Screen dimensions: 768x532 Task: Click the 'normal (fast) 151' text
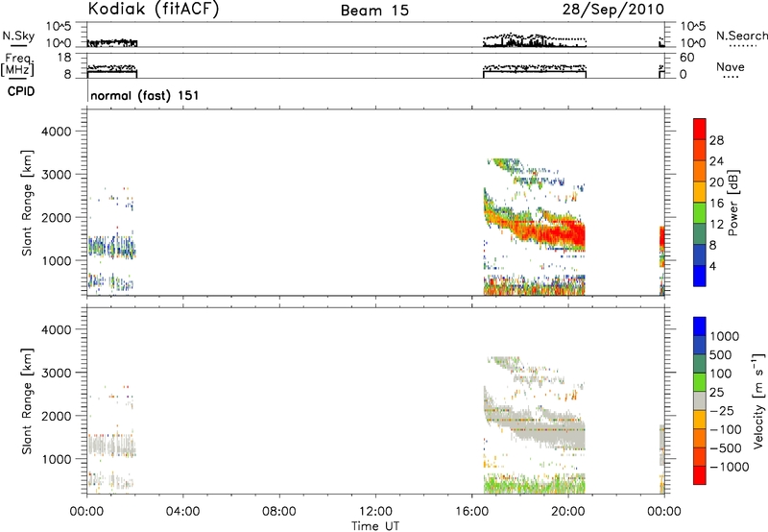[145, 95]
